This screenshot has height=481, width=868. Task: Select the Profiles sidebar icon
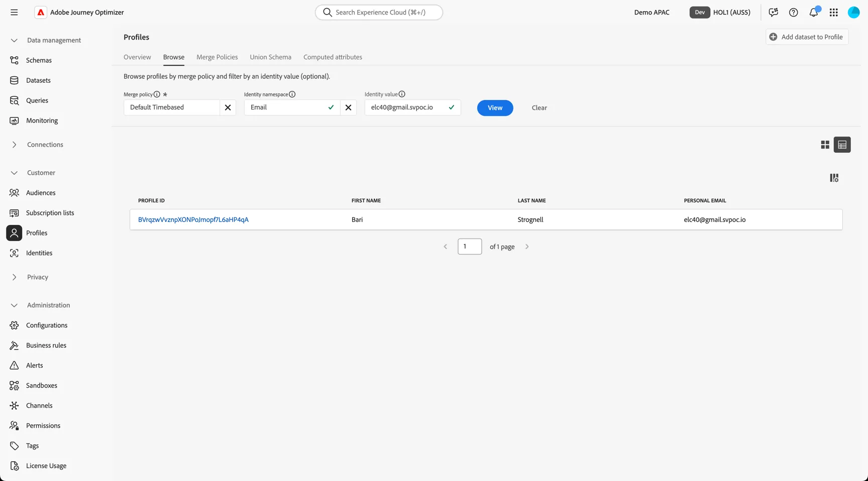click(14, 233)
